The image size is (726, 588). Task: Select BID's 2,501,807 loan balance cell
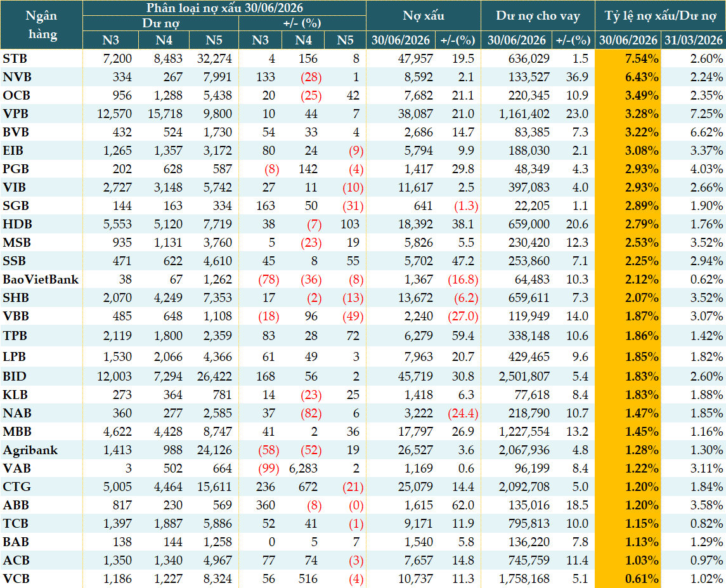[x=524, y=376]
